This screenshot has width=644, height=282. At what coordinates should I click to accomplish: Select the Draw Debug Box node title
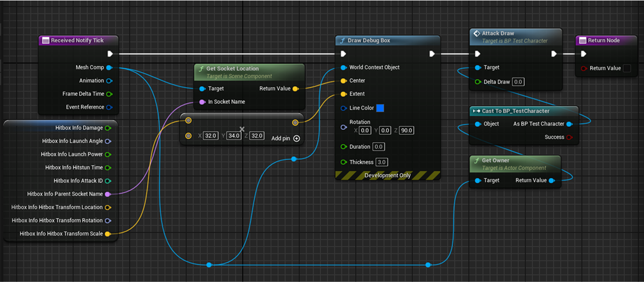point(369,40)
